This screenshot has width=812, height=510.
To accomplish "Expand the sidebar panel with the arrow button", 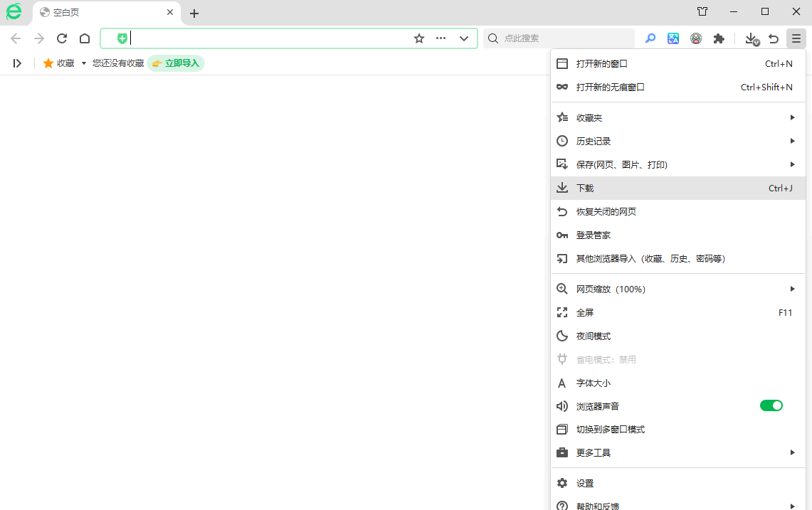I will point(17,63).
